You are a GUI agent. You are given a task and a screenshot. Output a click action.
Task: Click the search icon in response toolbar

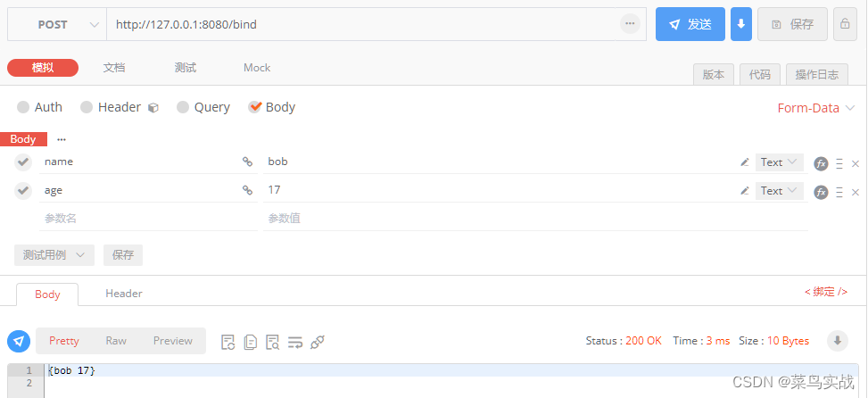(x=272, y=342)
